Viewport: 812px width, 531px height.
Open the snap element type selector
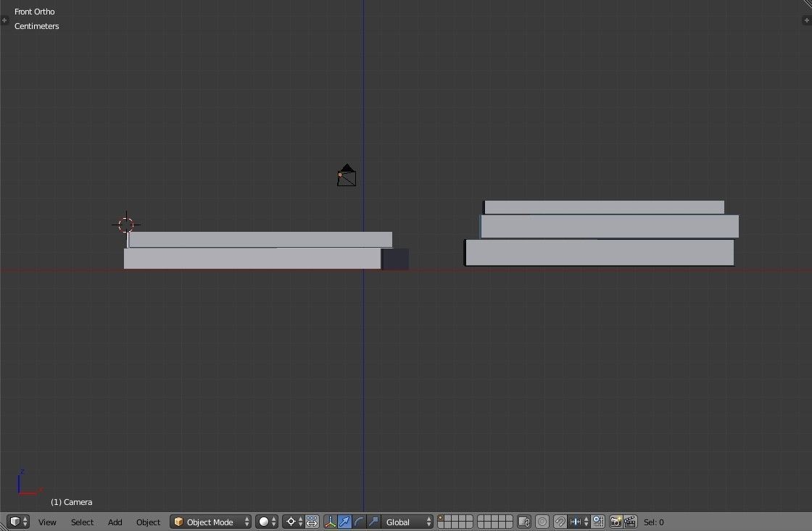[579, 522]
